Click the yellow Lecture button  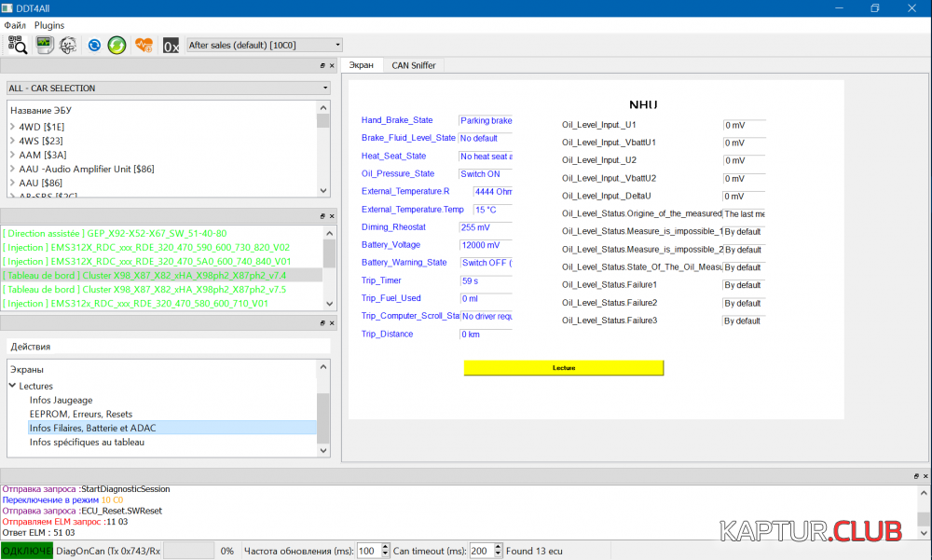[564, 368]
